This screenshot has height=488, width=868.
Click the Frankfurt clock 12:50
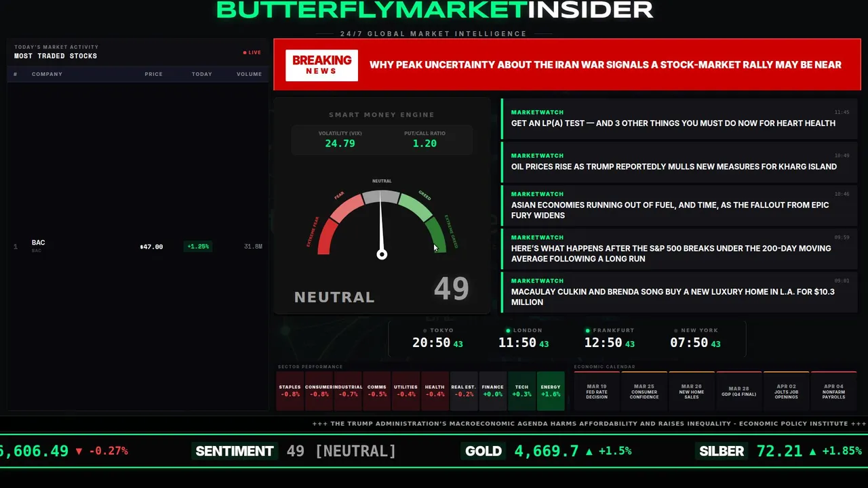click(604, 343)
